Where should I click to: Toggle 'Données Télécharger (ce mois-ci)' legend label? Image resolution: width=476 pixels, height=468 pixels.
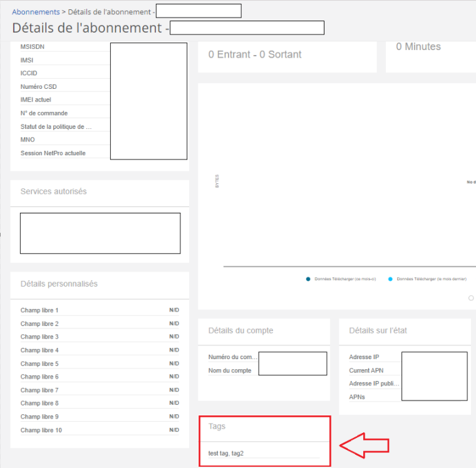(x=344, y=279)
